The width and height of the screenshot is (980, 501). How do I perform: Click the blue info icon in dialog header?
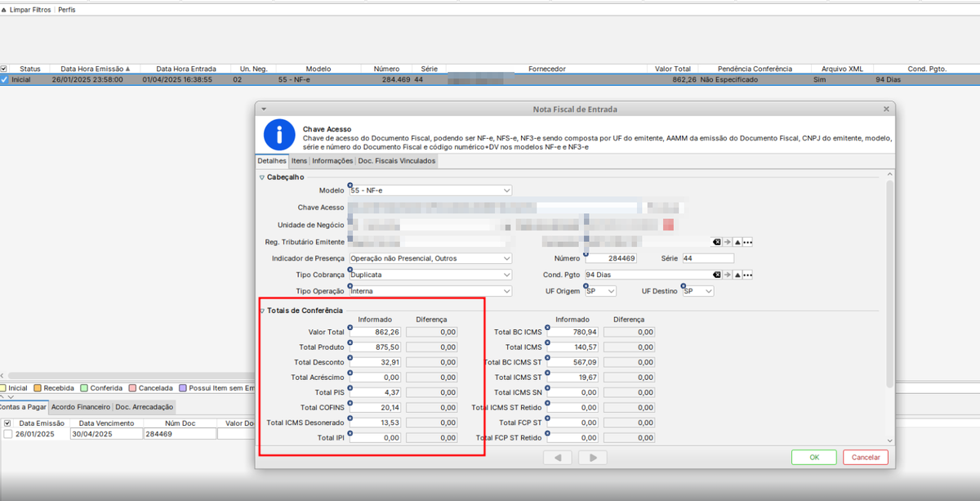point(278,135)
